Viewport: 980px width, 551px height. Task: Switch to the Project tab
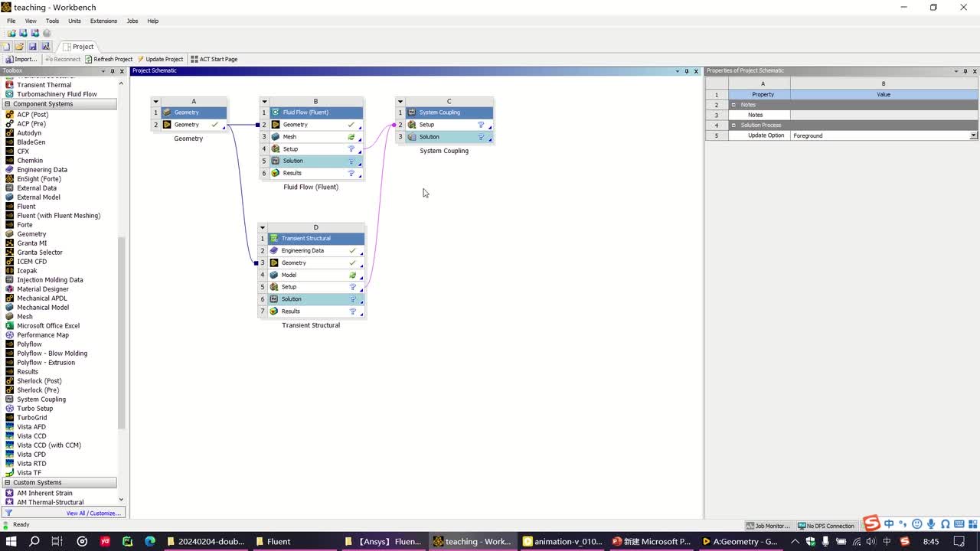coord(79,47)
